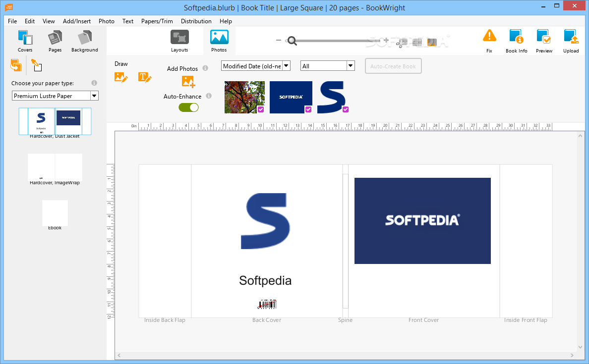This screenshot has height=364, width=589.
Task: Show paper type info tooltip
Action: pyautogui.click(x=94, y=83)
